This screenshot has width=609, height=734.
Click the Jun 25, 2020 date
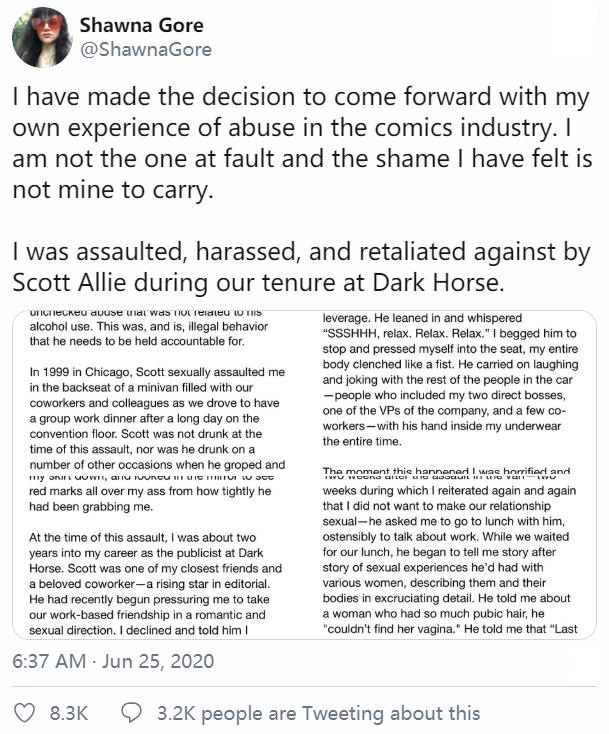[x=158, y=661]
